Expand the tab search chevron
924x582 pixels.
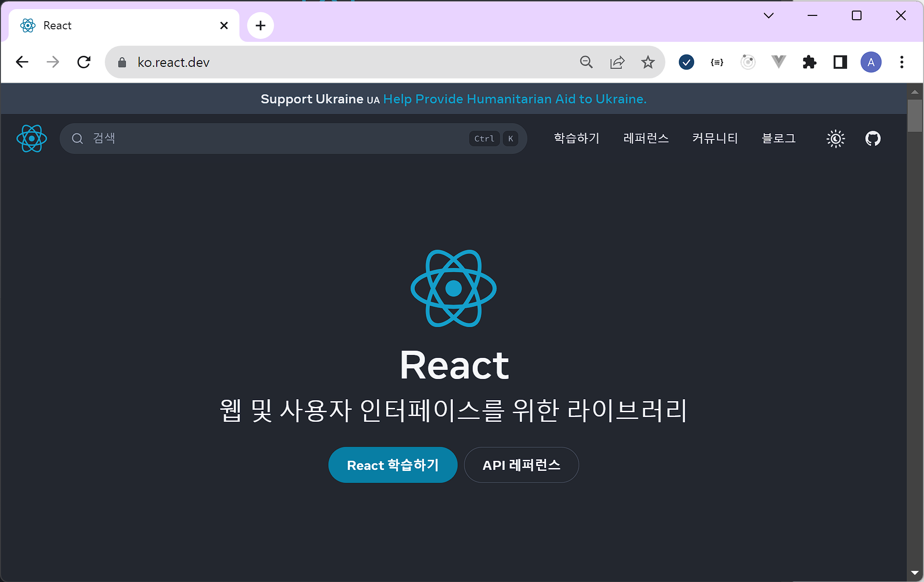[x=768, y=16]
